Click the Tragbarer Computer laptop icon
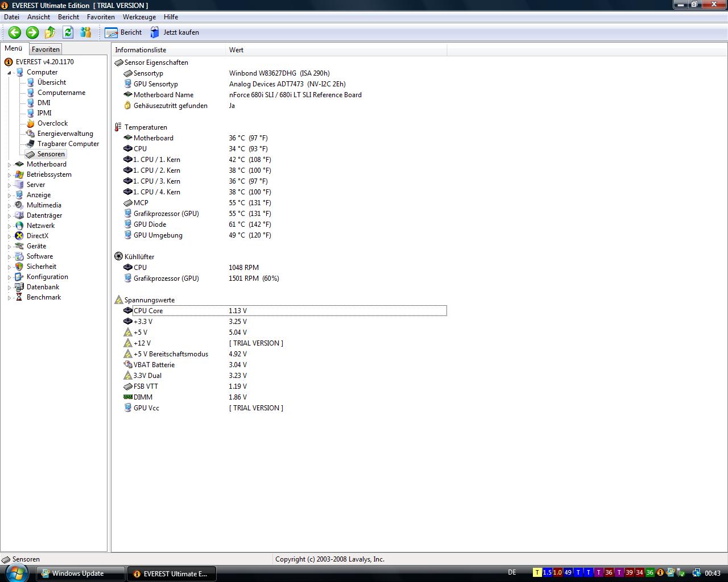Image resolution: width=728 pixels, height=582 pixels. pyautogui.click(x=31, y=144)
